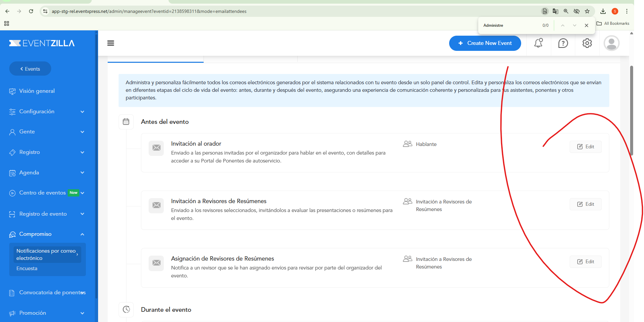Expand the Configuración sidebar section
Viewport: 644px width, 322px height.
pyautogui.click(x=47, y=112)
